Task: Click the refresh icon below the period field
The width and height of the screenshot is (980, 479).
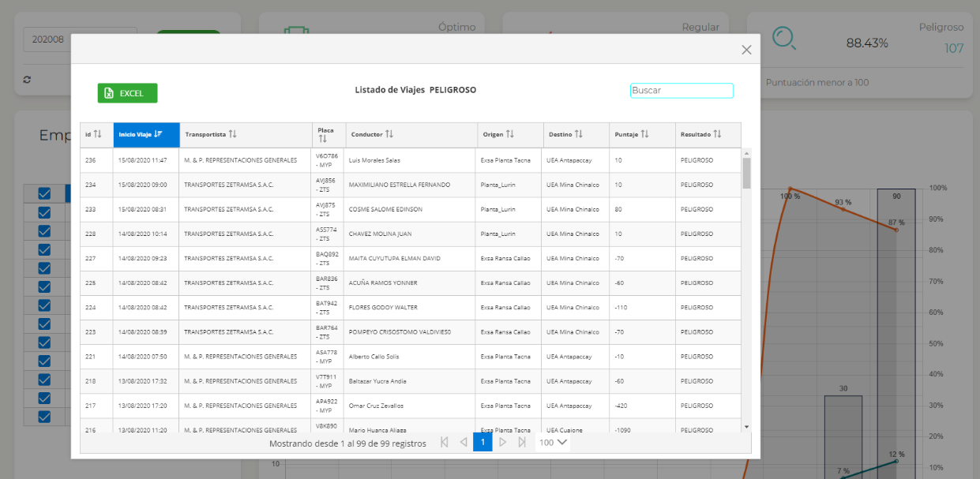Action: (x=28, y=80)
